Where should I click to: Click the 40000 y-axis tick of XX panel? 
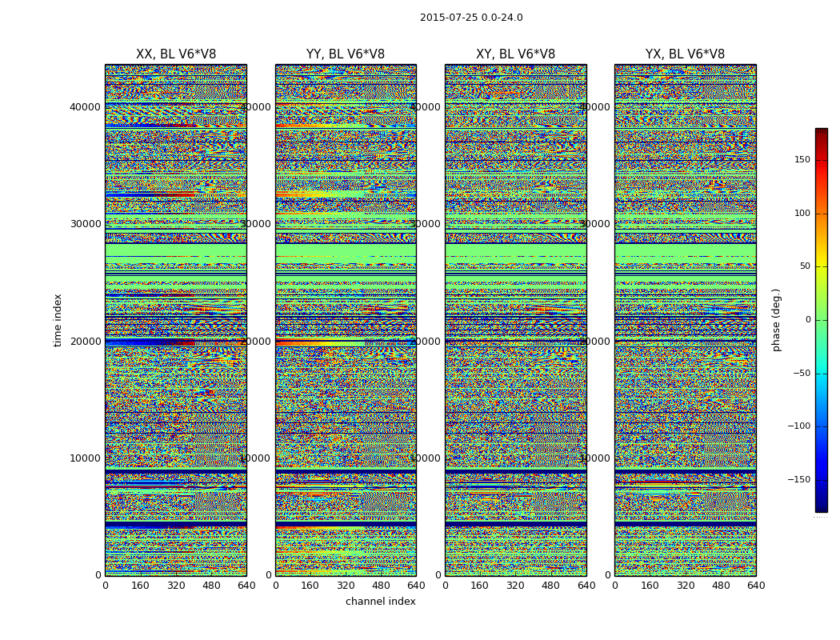(86, 107)
